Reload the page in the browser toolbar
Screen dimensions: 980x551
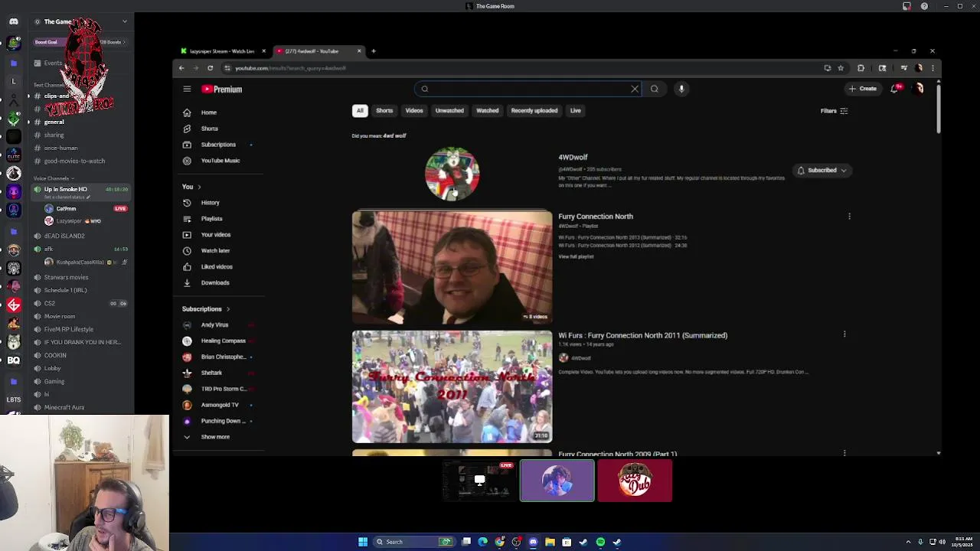pyautogui.click(x=210, y=68)
